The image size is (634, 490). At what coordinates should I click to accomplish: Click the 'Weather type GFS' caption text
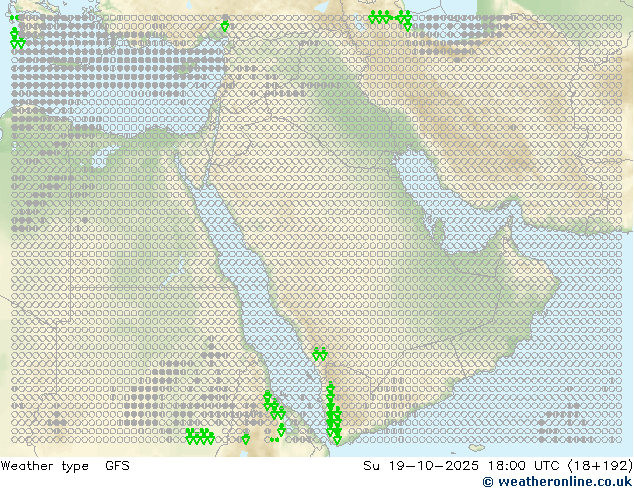tap(65, 466)
